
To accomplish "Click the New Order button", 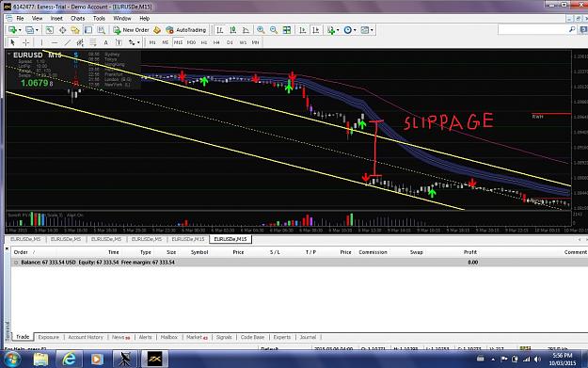I will click(x=131, y=29).
